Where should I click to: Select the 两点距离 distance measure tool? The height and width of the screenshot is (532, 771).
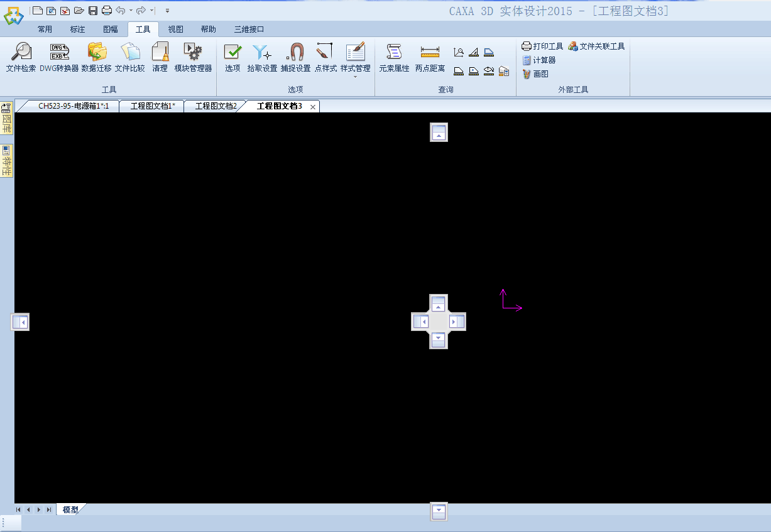(430, 57)
